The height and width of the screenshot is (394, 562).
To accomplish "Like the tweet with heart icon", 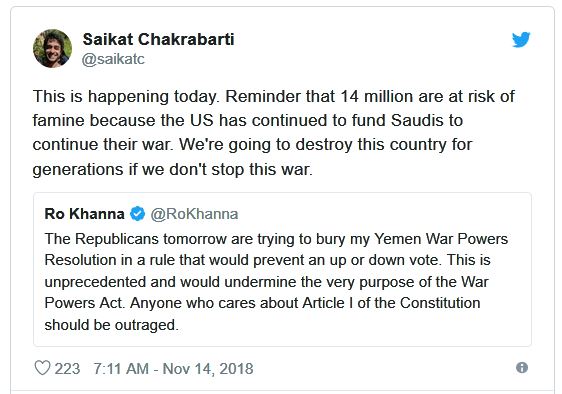I will (x=42, y=368).
